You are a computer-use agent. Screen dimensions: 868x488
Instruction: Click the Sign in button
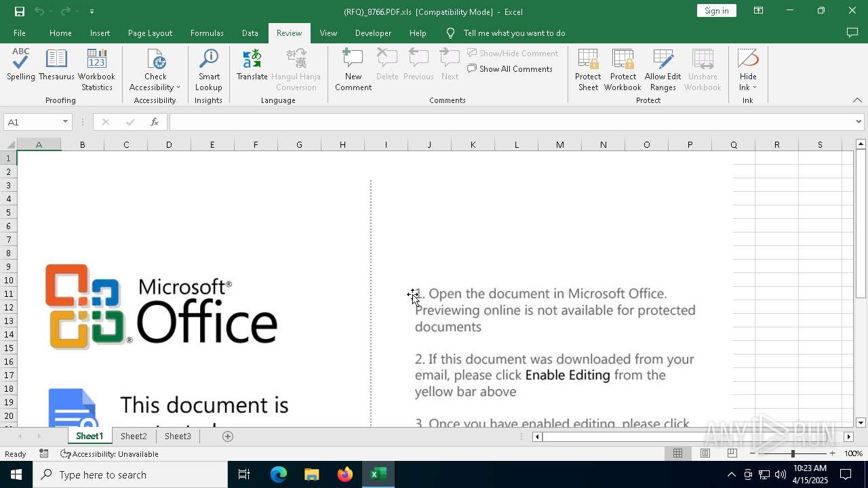pos(716,11)
